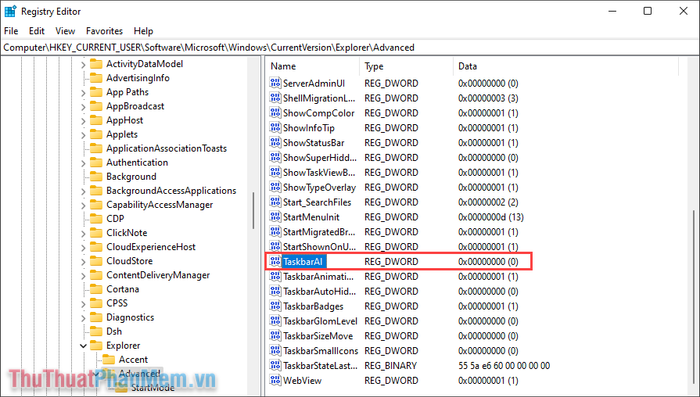This screenshot has height=397, width=700.
Task: Click the TaskbarStateLast... binary value icon
Action: 275,365
